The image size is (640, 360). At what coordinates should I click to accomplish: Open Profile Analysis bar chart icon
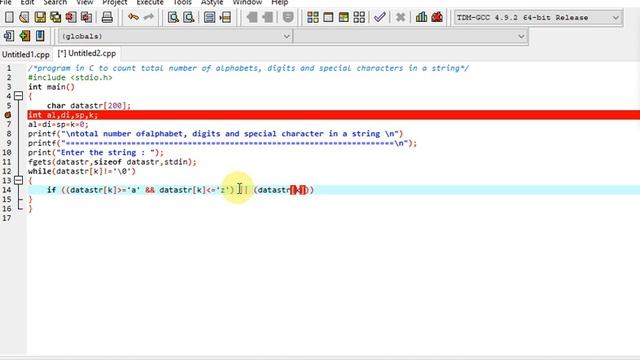[x=421, y=17]
